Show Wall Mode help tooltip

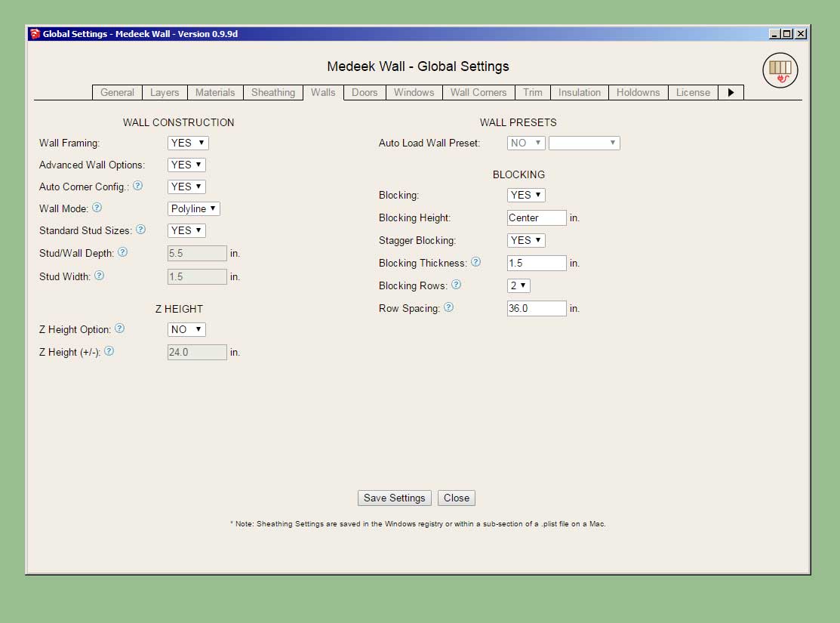[97, 208]
